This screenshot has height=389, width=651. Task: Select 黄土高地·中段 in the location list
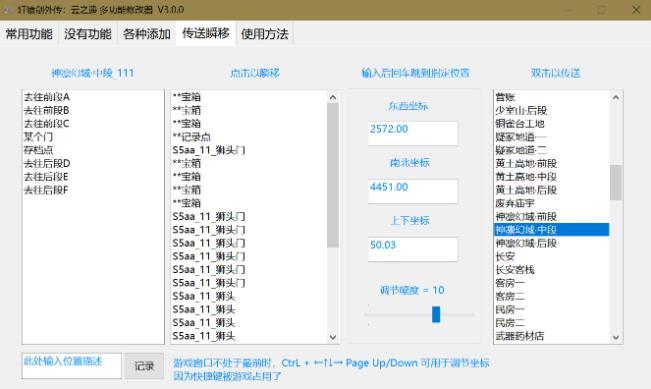(552, 177)
